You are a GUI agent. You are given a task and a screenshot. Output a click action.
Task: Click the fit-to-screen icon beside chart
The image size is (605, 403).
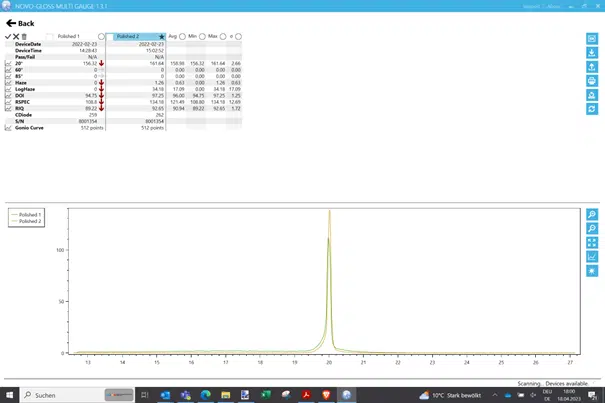pyautogui.click(x=593, y=243)
